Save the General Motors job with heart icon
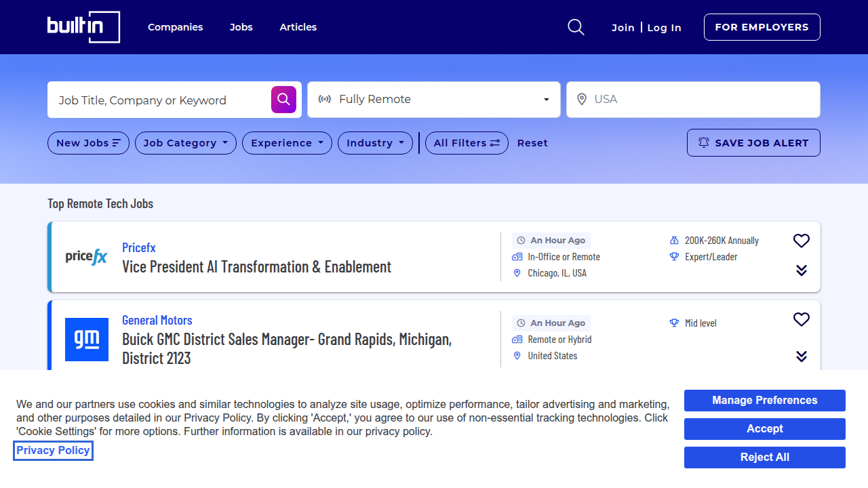868x488 pixels. (802, 319)
